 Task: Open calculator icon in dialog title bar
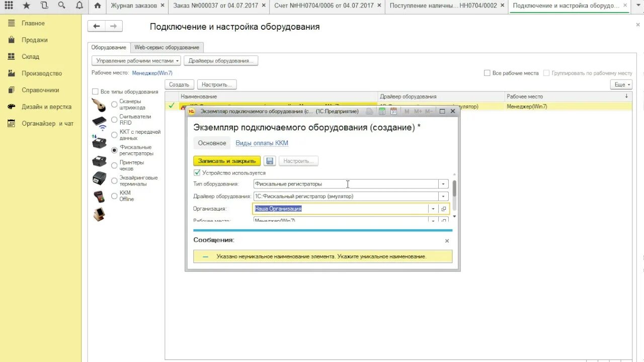coord(382,111)
